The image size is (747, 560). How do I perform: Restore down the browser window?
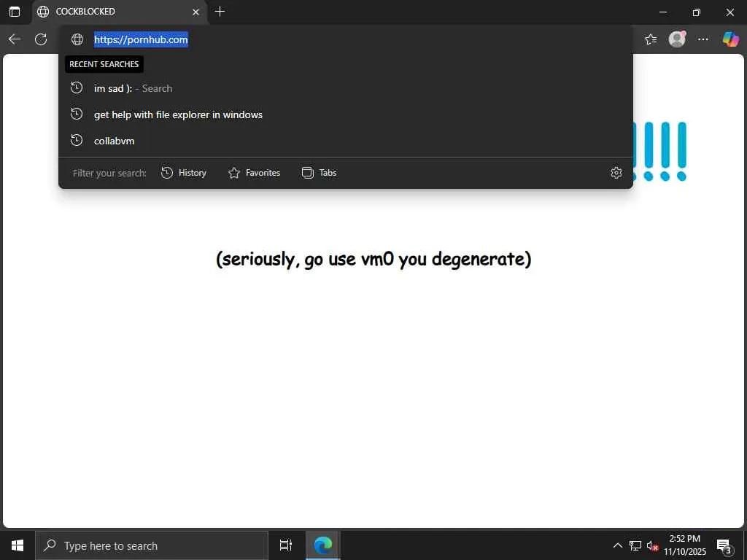click(x=696, y=12)
